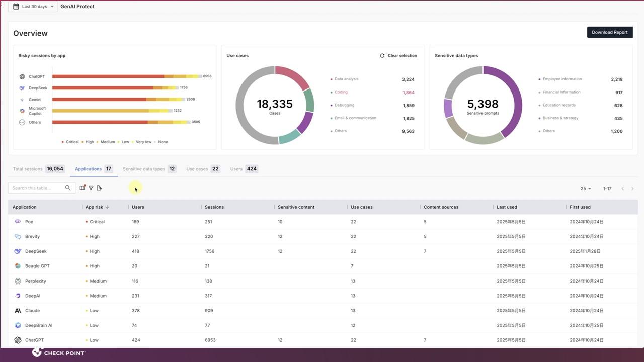
Task: Click the Brevity app icon
Action: pyautogui.click(x=18, y=236)
